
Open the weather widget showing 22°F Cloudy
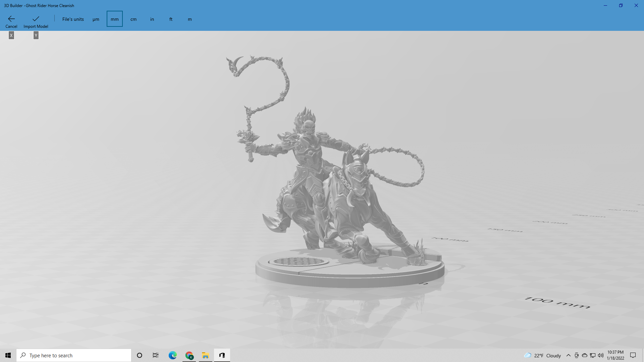click(542, 355)
